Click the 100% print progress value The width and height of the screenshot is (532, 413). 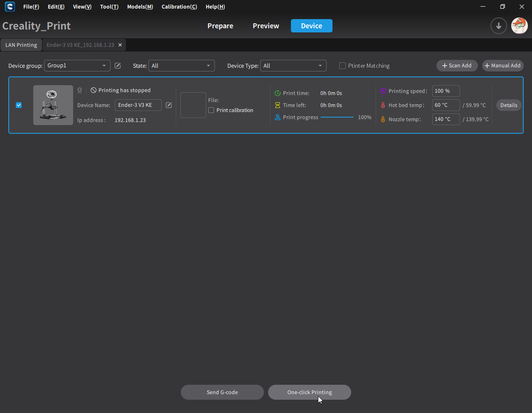click(x=365, y=118)
